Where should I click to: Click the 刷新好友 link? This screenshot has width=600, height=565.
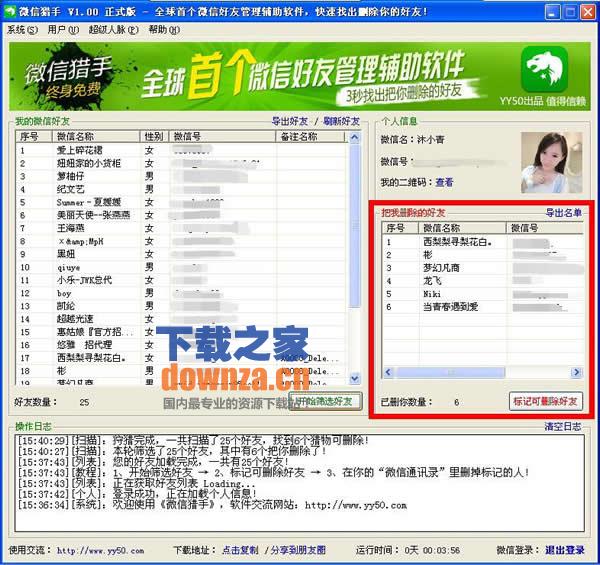tap(341, 121)
